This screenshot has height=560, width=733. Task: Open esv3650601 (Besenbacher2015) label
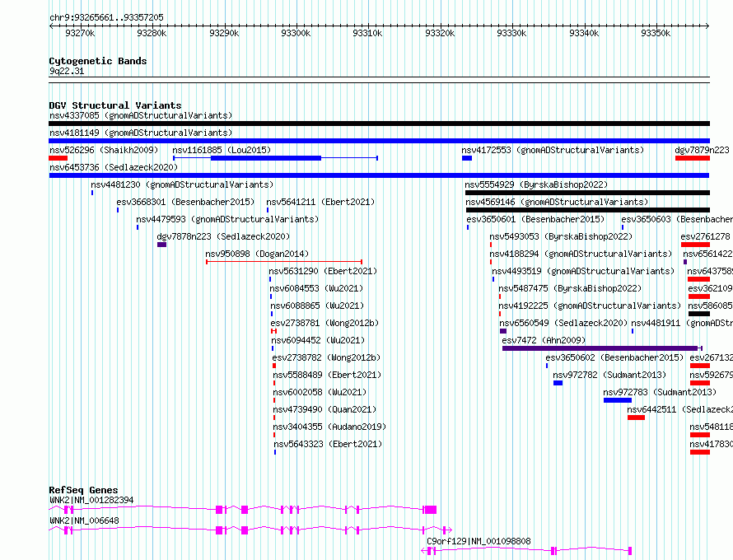535,219
